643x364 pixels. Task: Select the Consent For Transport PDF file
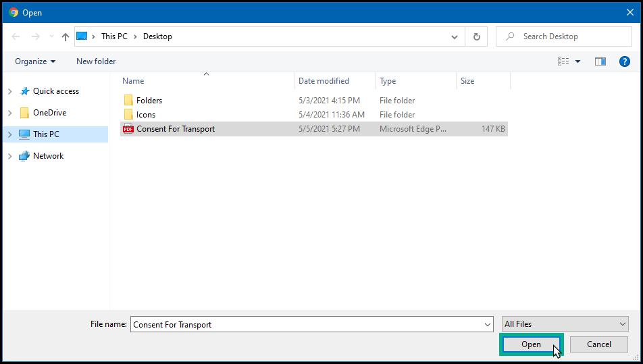175,129
